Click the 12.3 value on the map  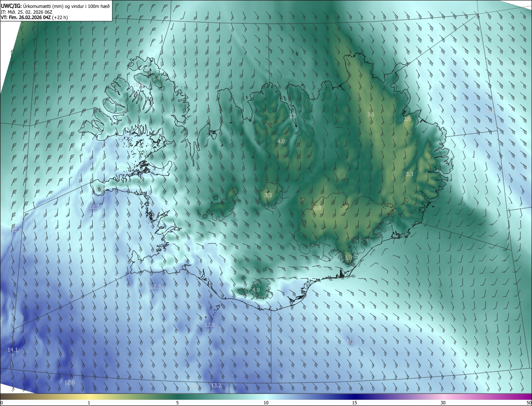(155, 286)
